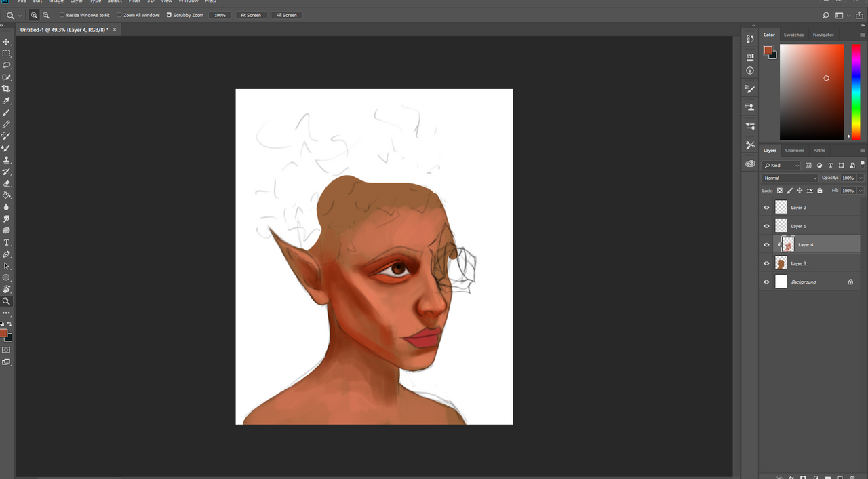Click the Zoom Out magnifier option
868x479 pixels.
(46, 15)
